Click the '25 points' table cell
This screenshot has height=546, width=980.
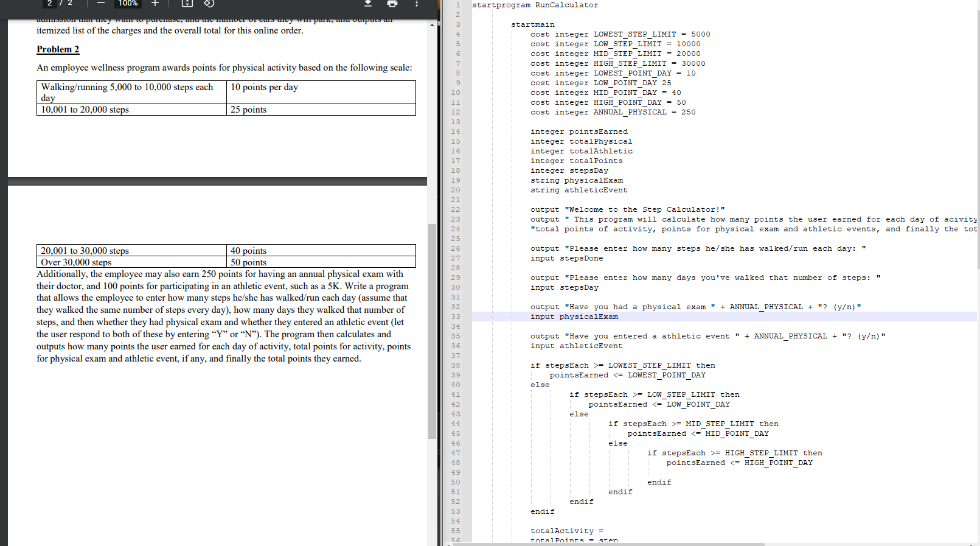tap(321, 110)
